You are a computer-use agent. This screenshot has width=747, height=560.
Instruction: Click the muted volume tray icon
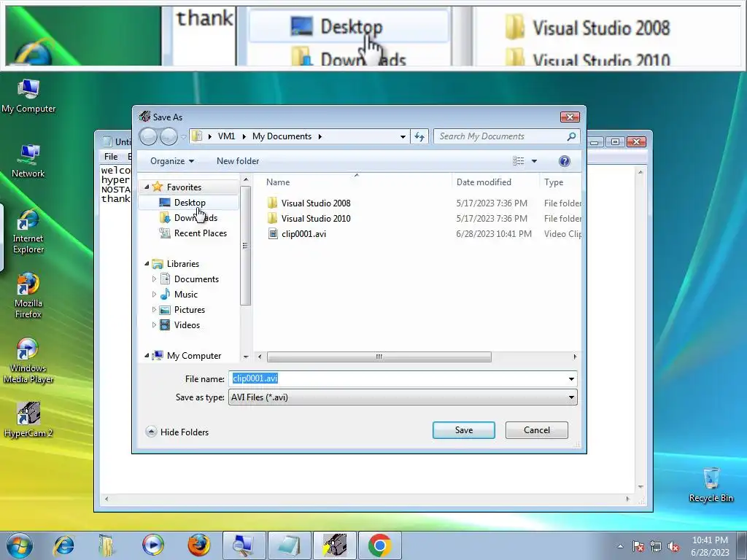pos(673,546)
